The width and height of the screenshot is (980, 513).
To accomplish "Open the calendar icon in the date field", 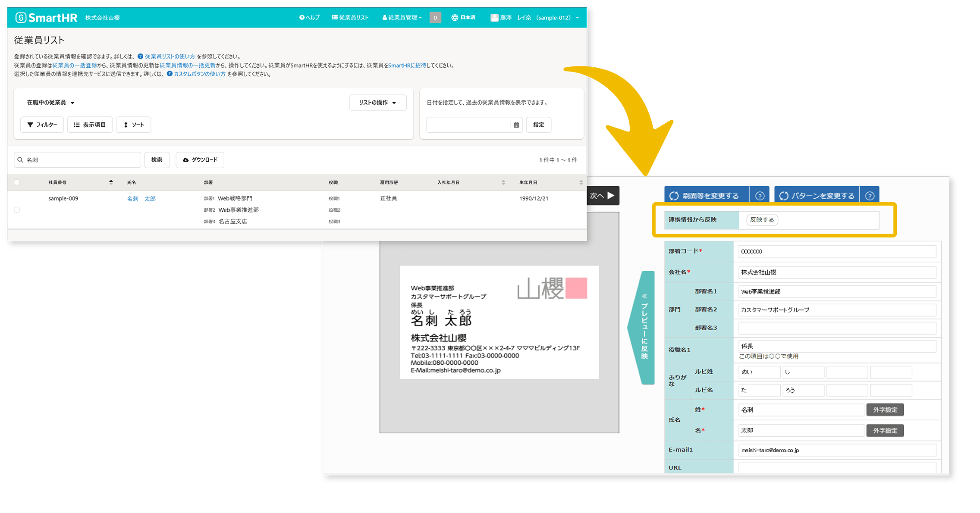I will (516, 125).
